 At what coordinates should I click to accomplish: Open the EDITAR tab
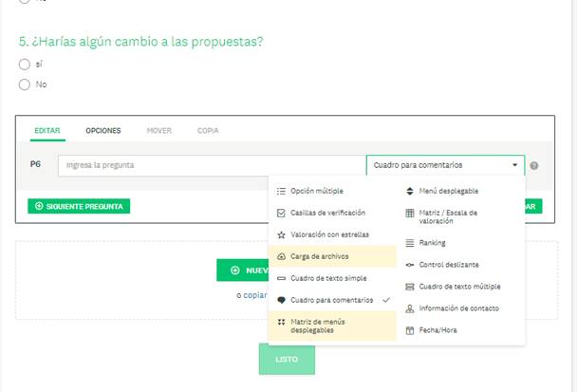tap(47, 130)
